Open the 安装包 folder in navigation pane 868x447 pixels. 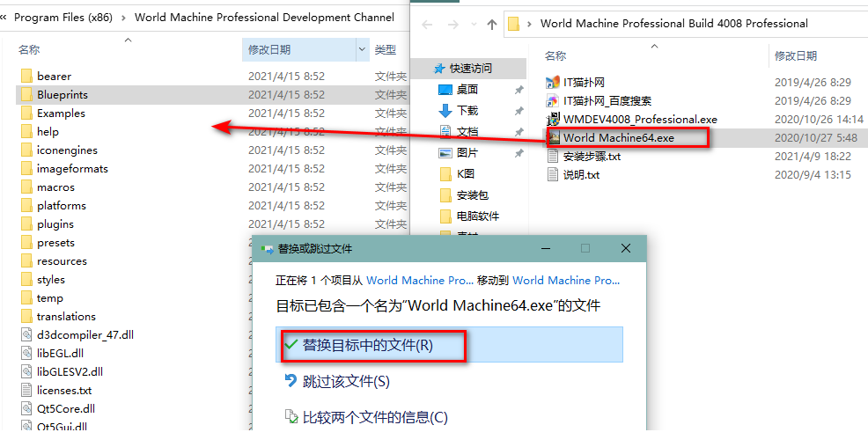[472, 194]
